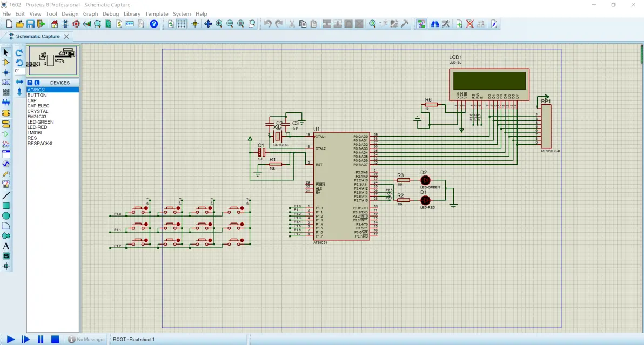
Task: Open the Template menu
Action: [157, 14]
